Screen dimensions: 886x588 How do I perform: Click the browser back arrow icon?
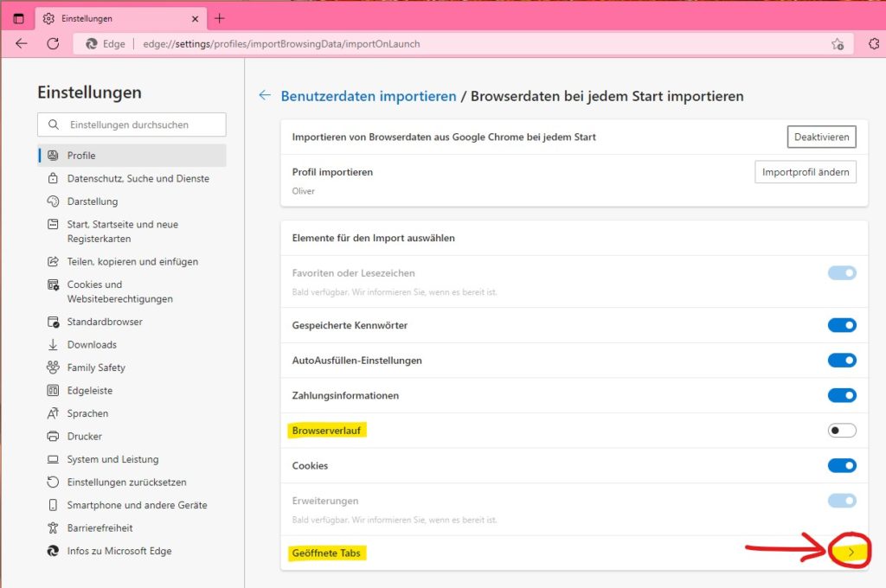coord(21,44)
